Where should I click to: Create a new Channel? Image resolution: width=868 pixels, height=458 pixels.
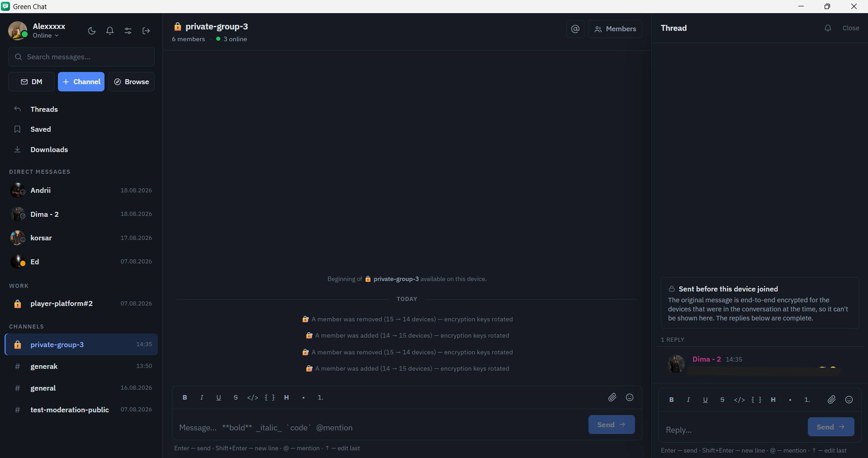(81, 81)
